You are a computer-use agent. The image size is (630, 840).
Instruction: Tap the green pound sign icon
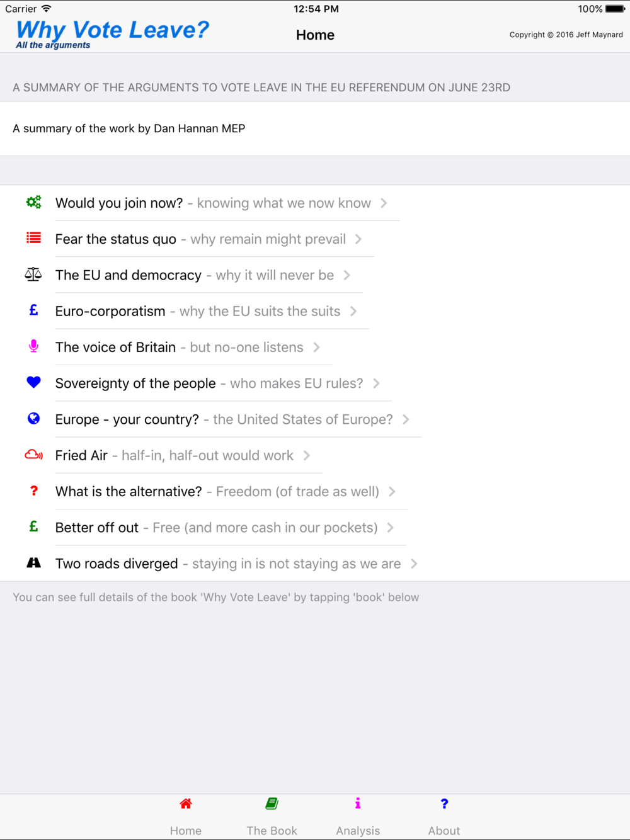33,526
